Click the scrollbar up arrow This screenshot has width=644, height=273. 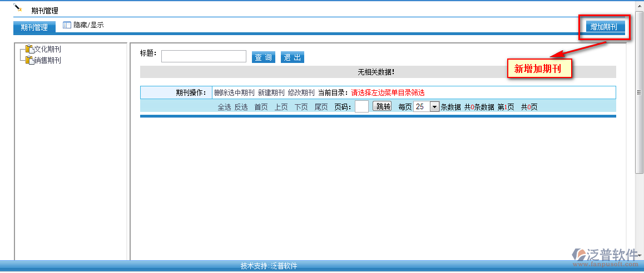point(639,7)
